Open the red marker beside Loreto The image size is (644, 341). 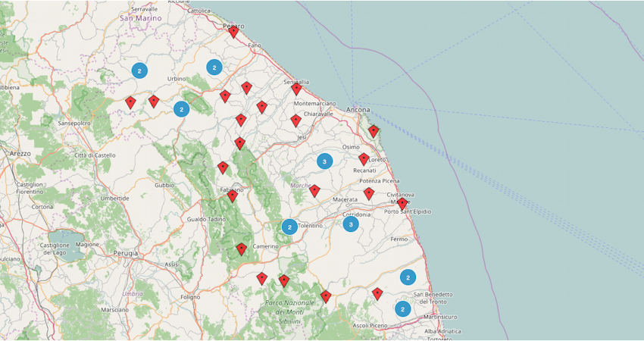tap(364, 159)
